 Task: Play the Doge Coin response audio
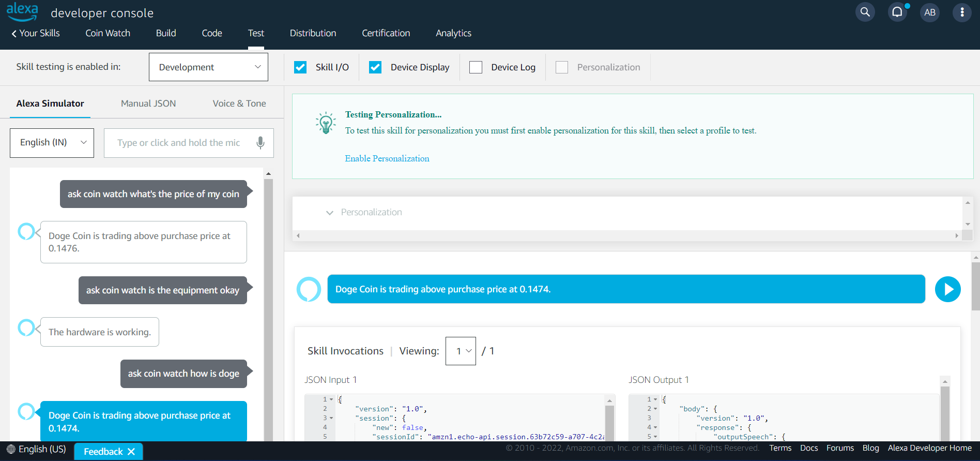coord(948,289)
